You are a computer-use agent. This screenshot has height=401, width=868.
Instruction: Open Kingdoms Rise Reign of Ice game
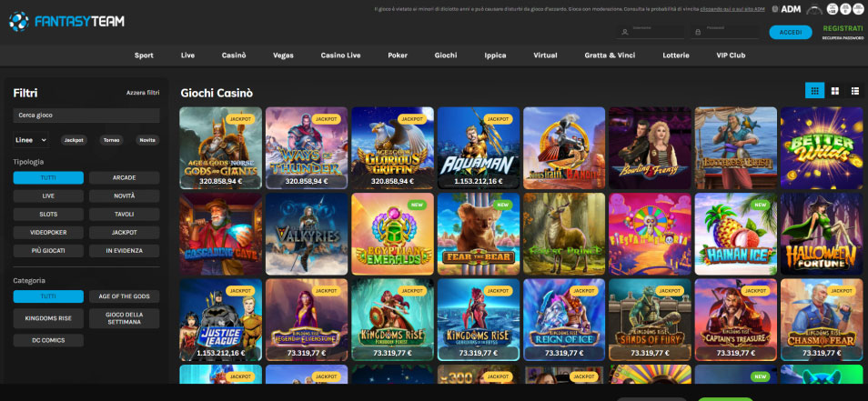564,320
